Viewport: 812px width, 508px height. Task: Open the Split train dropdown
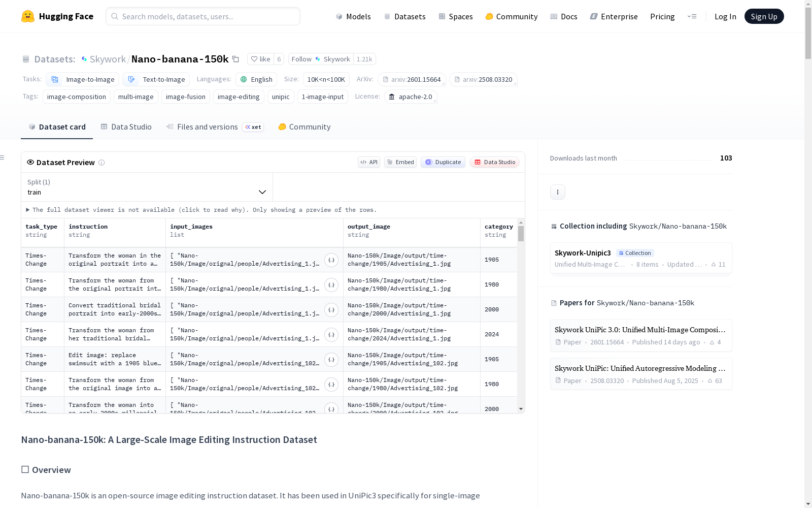(147, 187)
